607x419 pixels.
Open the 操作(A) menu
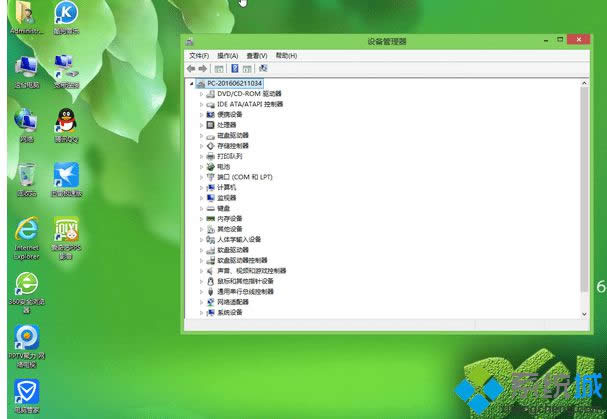point(227,56)
